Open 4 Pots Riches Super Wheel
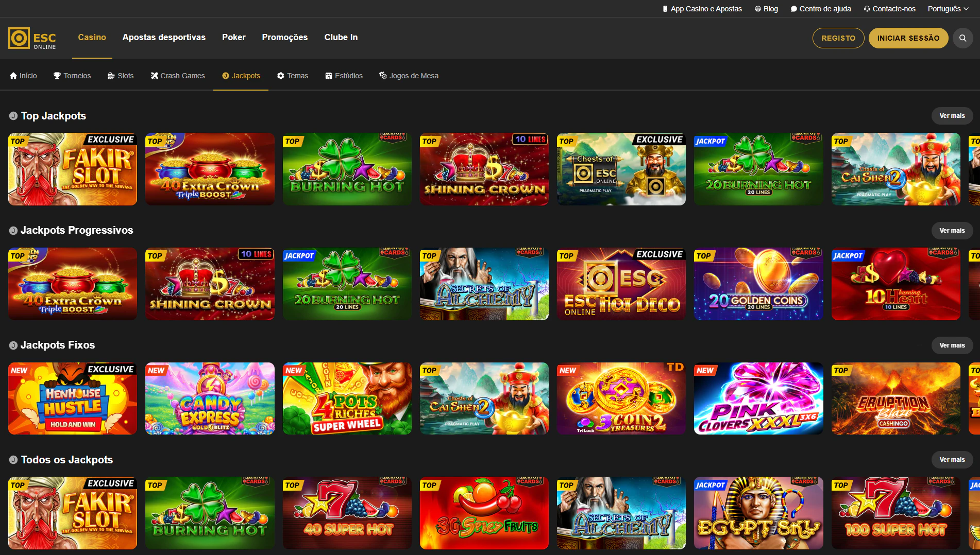980x555 pixels. tap(347, 398)
